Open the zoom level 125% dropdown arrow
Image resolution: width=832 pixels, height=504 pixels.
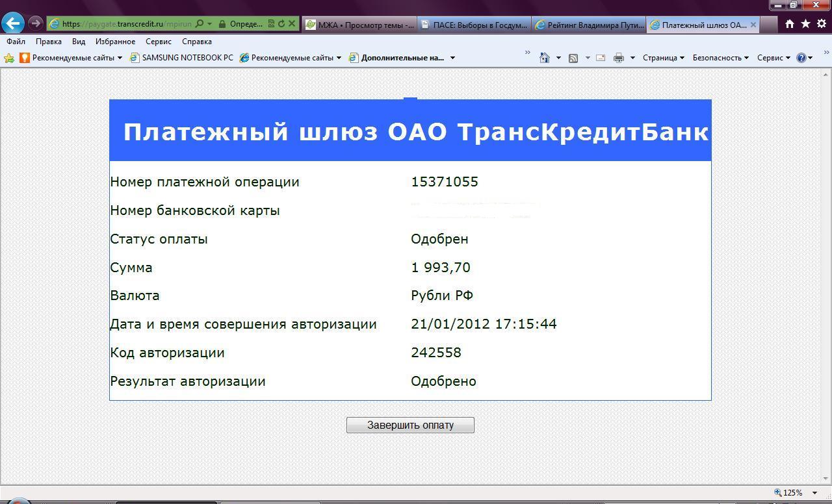point(814,493)
